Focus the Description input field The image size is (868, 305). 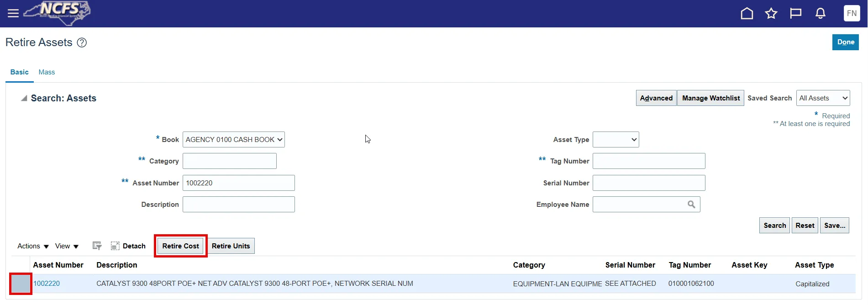tap(239, 204)
